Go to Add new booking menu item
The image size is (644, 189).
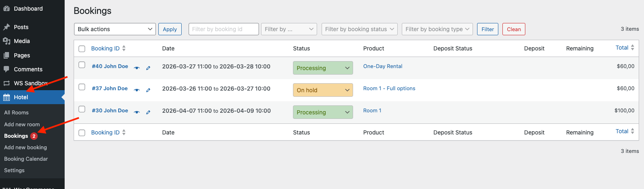pyautogui.click(x=25, y=147)
